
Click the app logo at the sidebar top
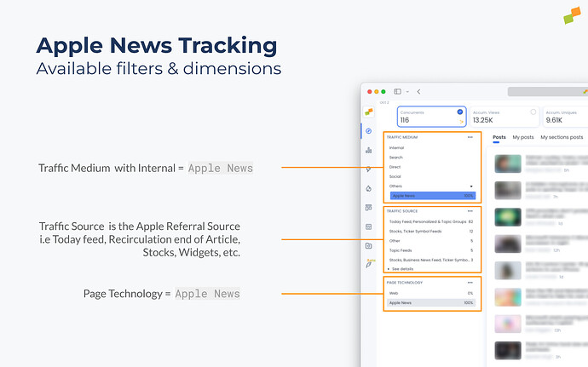(369, 112)
